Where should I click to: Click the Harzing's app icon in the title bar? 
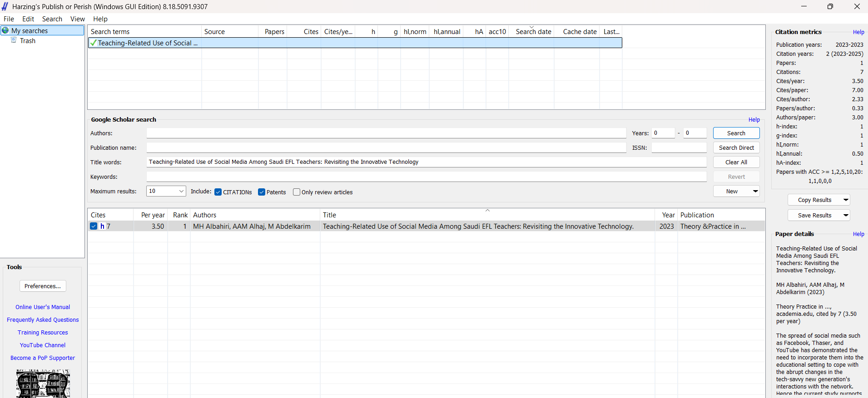(5, 6)
